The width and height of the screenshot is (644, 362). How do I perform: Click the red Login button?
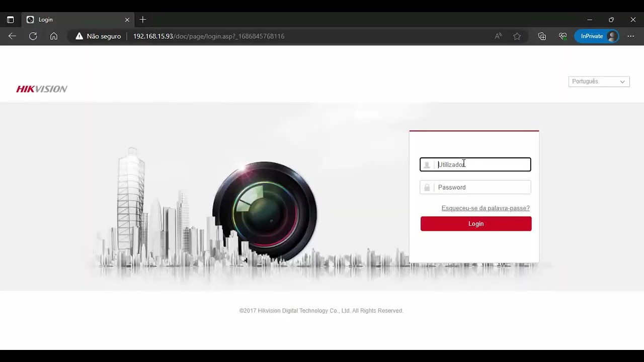[476, 224]
